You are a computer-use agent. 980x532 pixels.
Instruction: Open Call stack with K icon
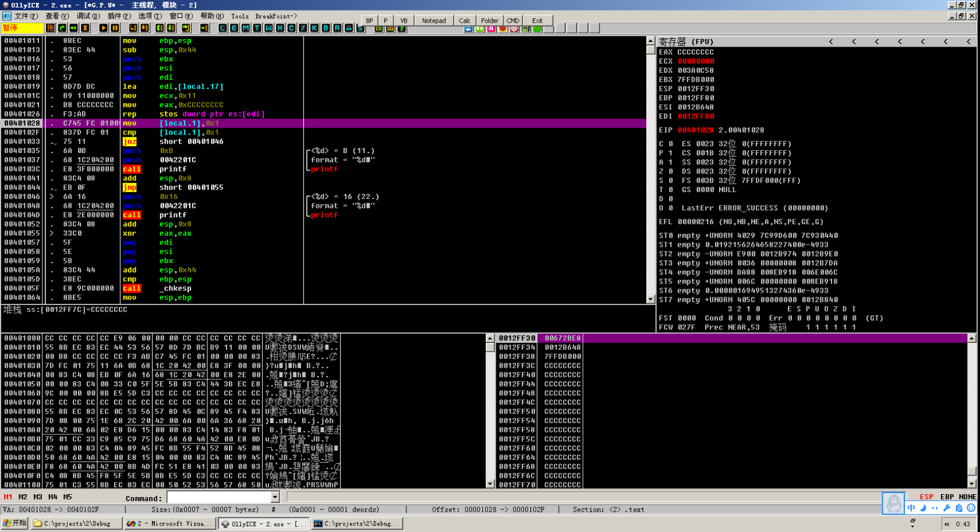coord(314,28)
